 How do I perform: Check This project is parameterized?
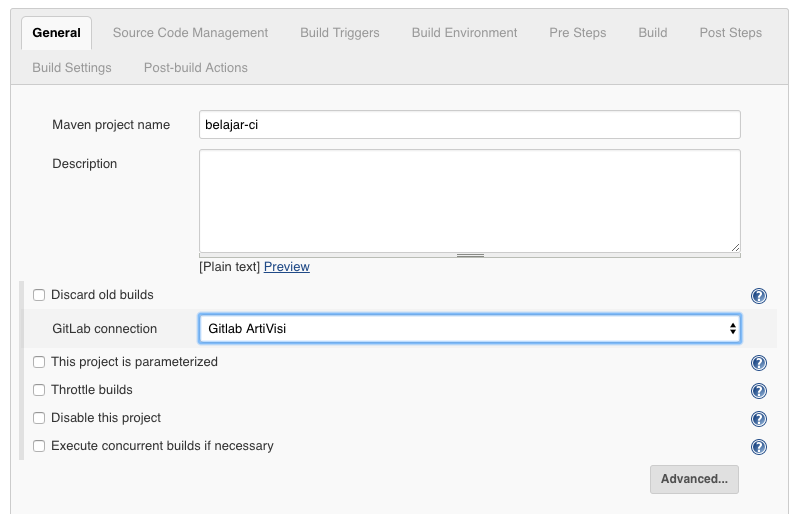click(x=39, y=362)
